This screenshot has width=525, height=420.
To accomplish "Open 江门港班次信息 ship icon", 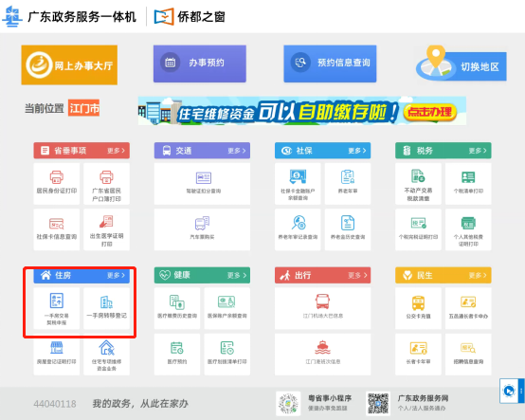I will coord(322,347).
